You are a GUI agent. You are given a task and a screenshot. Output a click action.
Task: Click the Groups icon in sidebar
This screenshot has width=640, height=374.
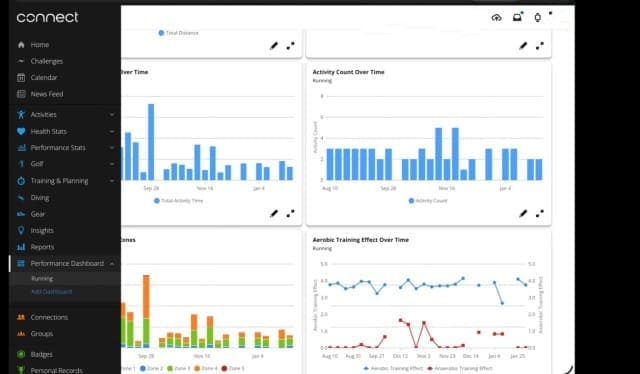21,334
